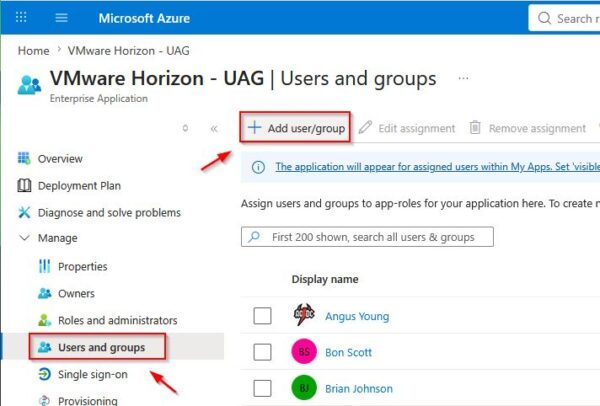
Task: Click the Overview grid icon
Action: click(24, 158)
